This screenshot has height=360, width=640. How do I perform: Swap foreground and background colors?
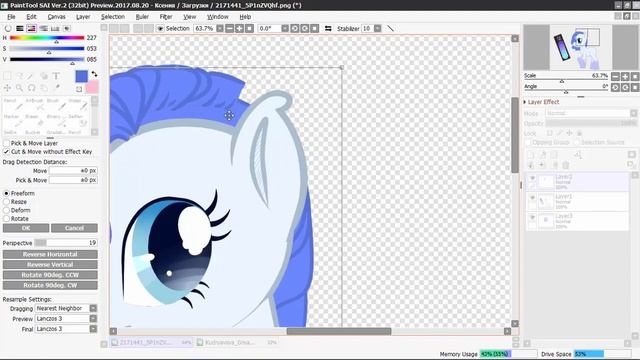[94, 74]
